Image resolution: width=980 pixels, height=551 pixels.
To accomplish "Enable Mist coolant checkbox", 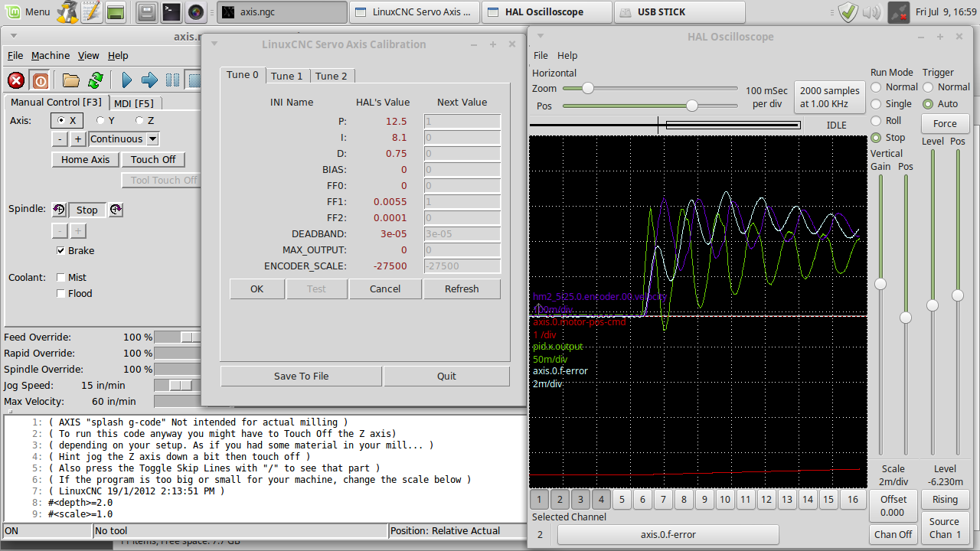I will (x=61, y=277).
